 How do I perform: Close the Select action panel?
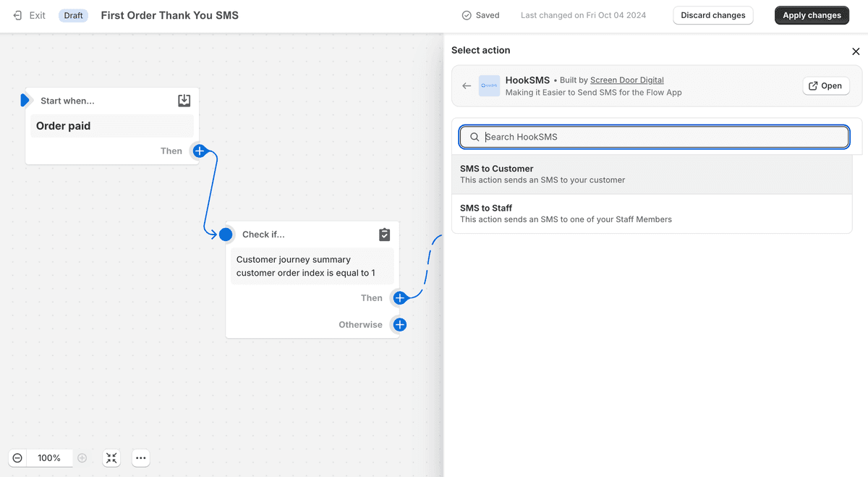coord(856,51)
